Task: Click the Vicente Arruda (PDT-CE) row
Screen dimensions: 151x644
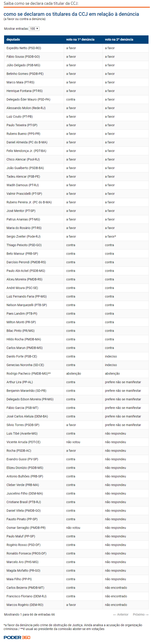Action: (x=76, y=442)
